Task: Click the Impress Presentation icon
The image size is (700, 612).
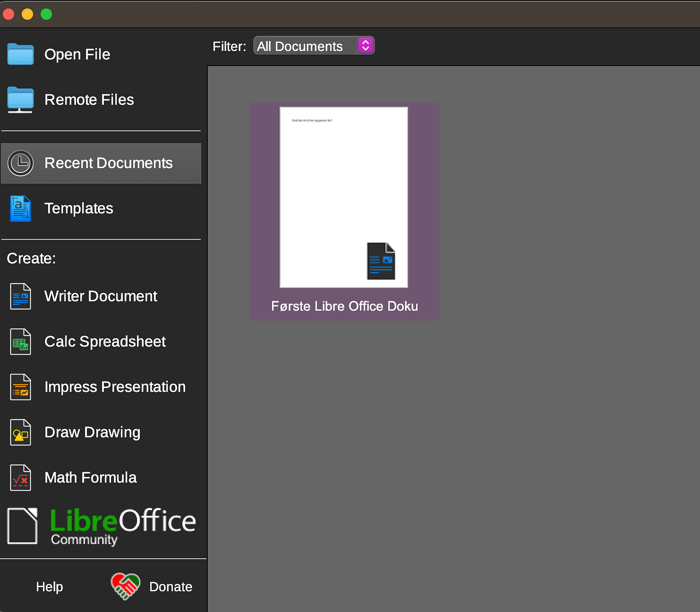Action: pos(20,387)
